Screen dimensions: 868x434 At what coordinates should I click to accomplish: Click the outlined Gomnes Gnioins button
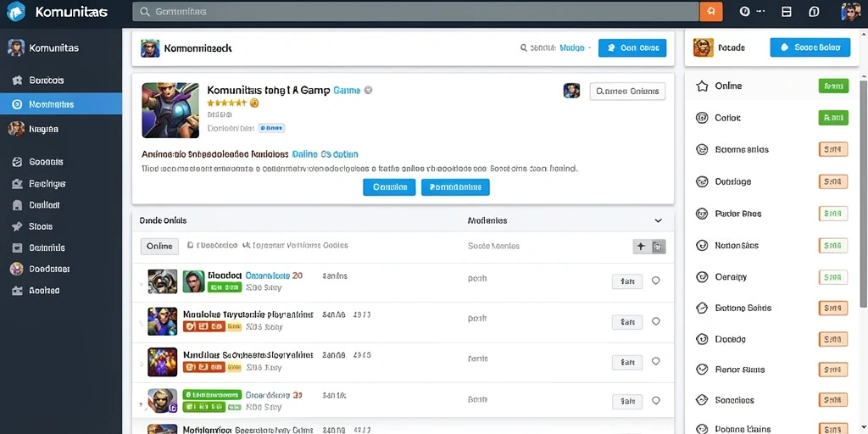(x=628, y=92)
